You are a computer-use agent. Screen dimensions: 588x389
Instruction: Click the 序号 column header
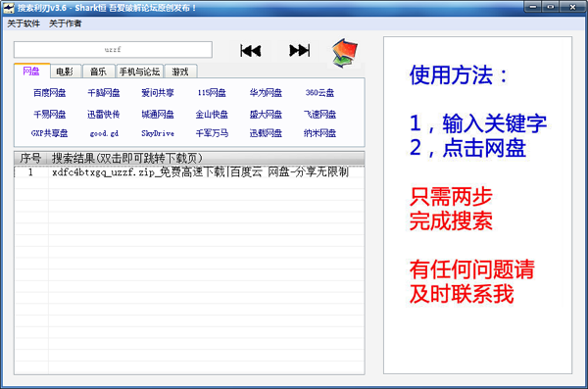[30, 158]
